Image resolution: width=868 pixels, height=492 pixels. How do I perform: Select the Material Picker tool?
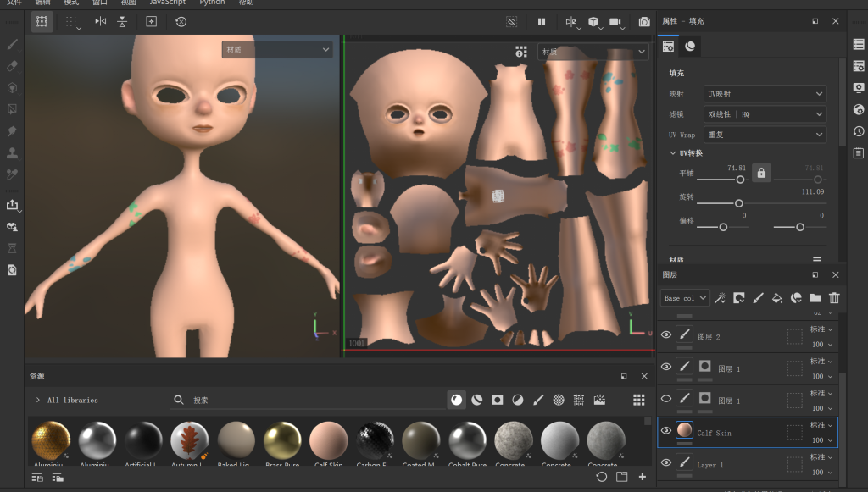(x=12, y=174)
